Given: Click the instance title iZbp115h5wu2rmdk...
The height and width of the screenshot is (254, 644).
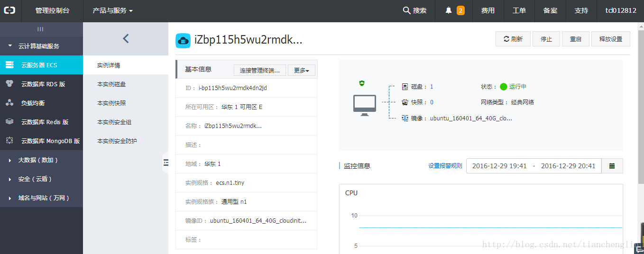Looking at the screenshot, I should tap(248, 40).
